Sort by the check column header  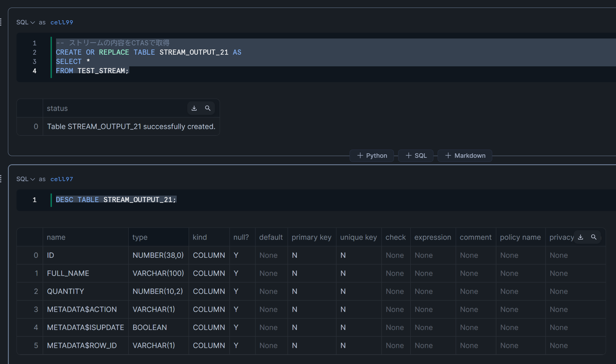396,237
